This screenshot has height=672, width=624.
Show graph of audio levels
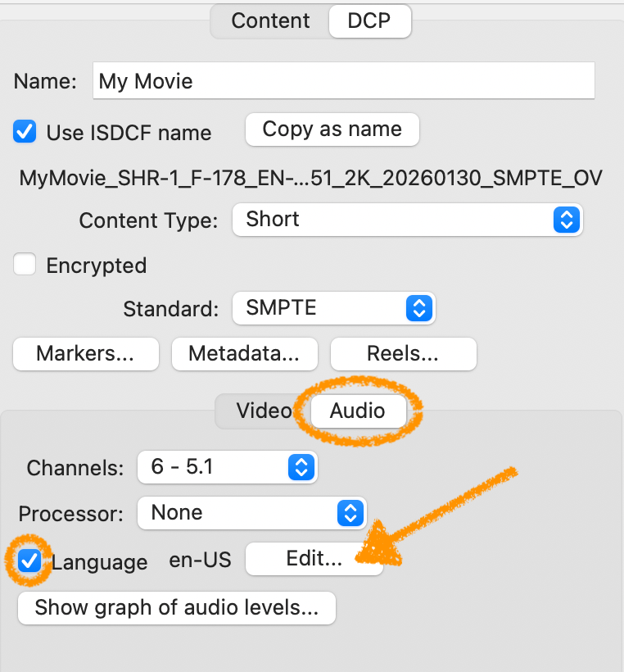[177, 608]
